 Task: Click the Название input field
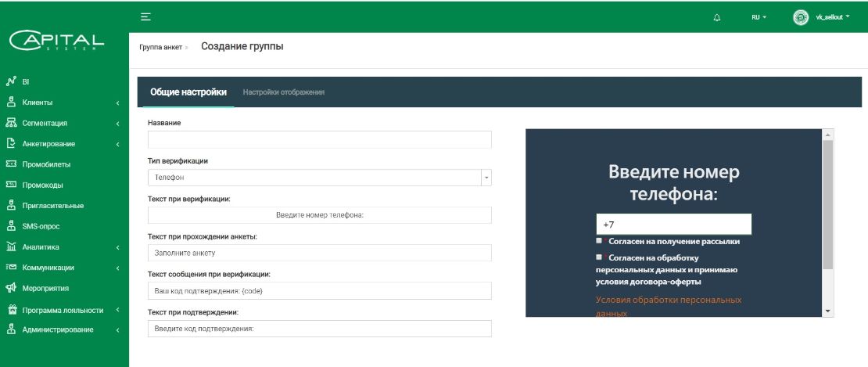319,139
